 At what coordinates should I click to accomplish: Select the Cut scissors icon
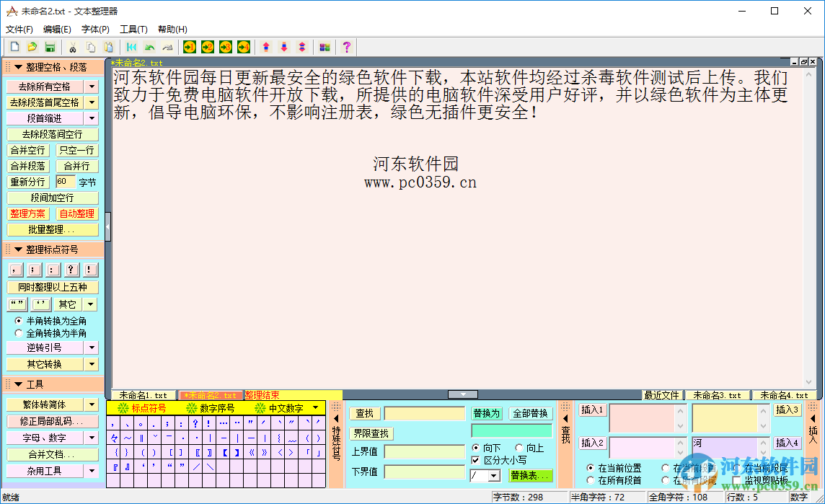(x=74, y=47)
